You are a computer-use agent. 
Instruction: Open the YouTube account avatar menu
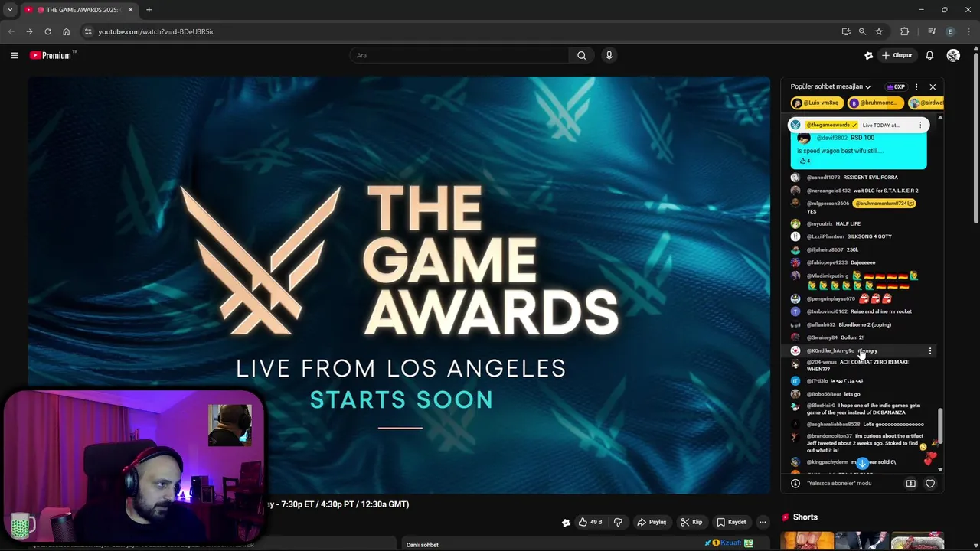pyautogui.click(x=953, y=55)
